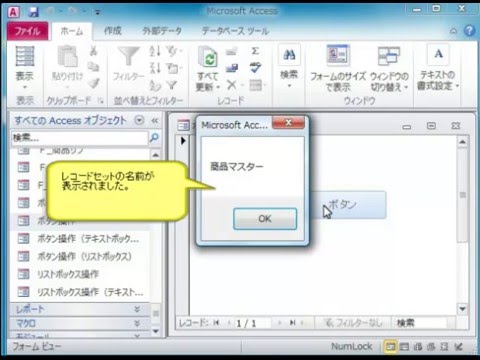The width and height of the screenshot is (480, 360).
Task: Click the form record selector arrow
Action: pyautogui.click(x=183, y=141)
